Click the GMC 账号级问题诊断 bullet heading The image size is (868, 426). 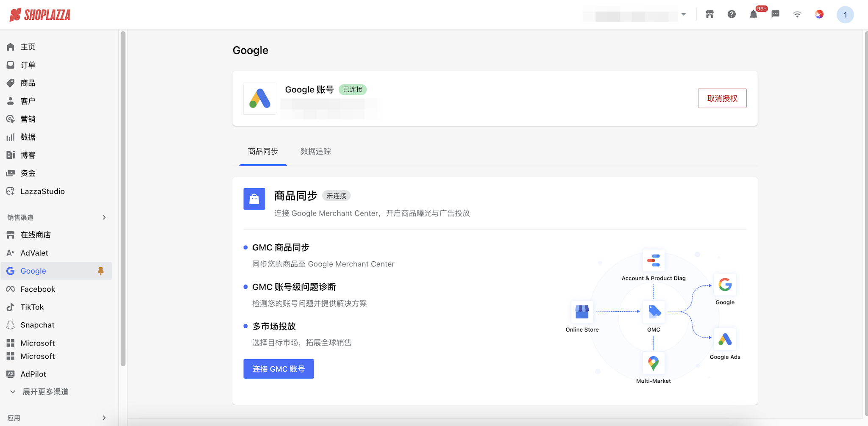tap(294, 287)
